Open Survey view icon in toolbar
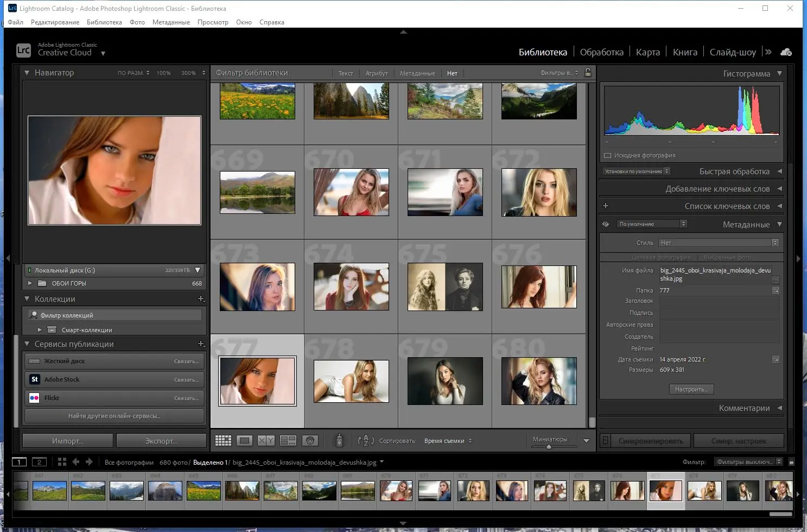 [288, 441]
